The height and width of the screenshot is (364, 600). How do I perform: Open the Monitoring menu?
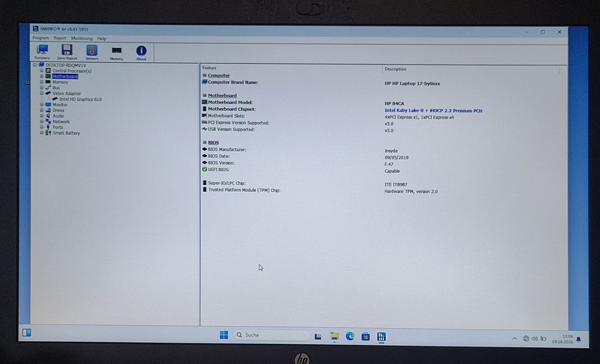click(82, 39)
